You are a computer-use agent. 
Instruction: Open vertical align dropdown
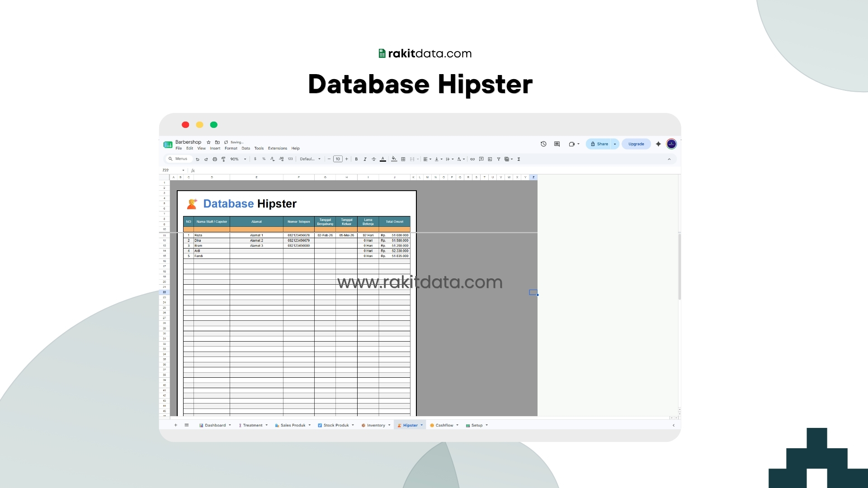coord(439,159)
